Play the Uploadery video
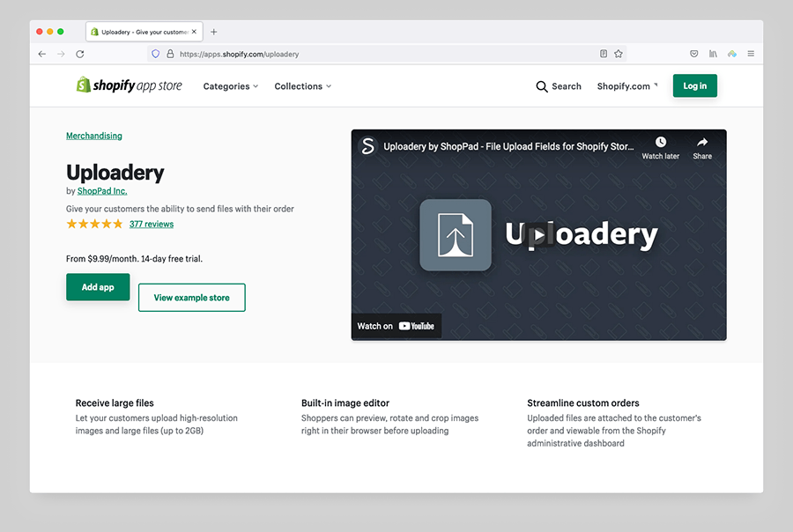This screenshot has width=793, height=532. 539,234
